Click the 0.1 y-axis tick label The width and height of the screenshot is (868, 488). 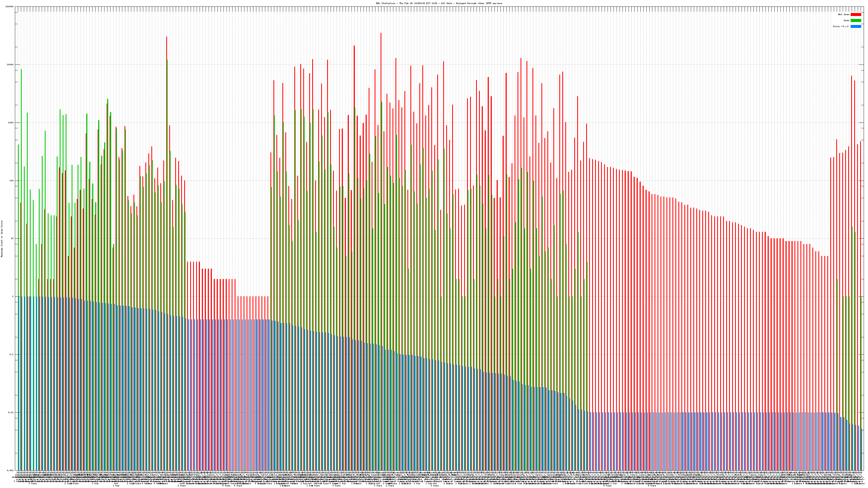(x=11, y=354)
